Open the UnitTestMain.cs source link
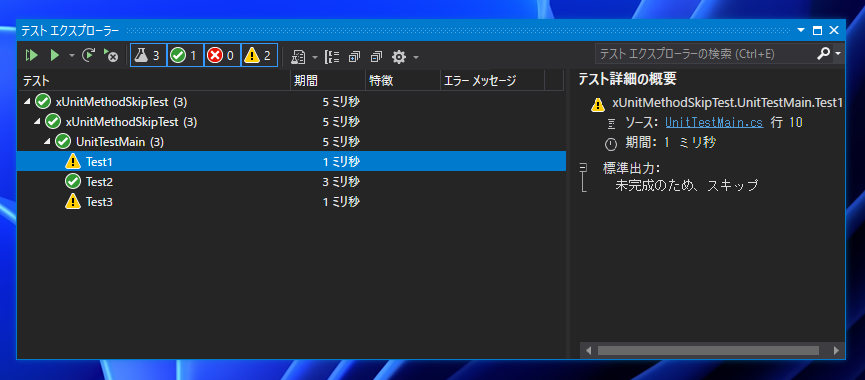The height and width of the screenshot is (380, 865). (x=714, y=122)
